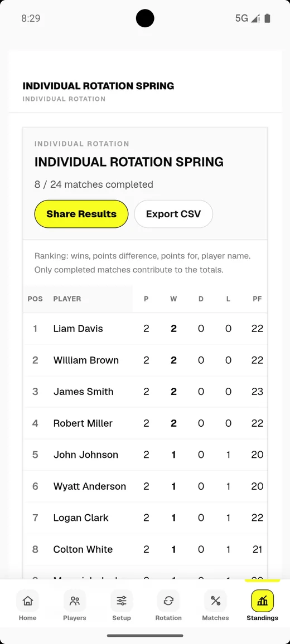Select the Standings chart icon
Screen dimensions: 290x644
pos(262,601)
